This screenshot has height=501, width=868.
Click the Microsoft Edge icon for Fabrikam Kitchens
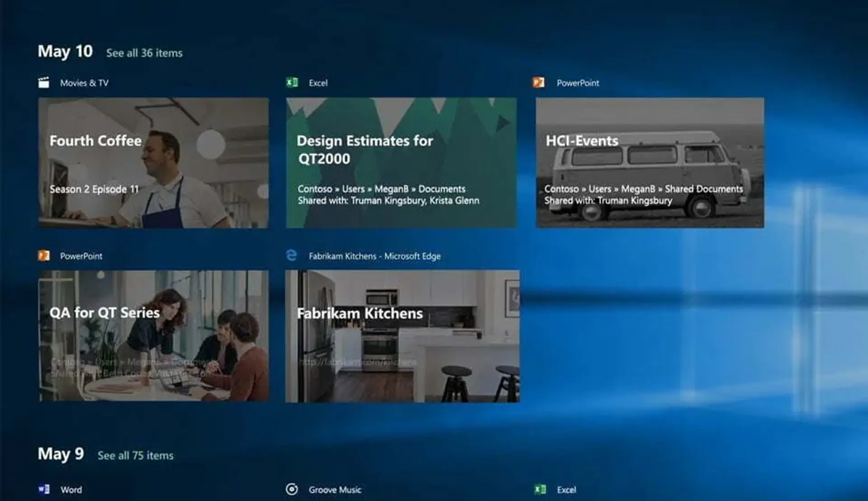point(292,255)
